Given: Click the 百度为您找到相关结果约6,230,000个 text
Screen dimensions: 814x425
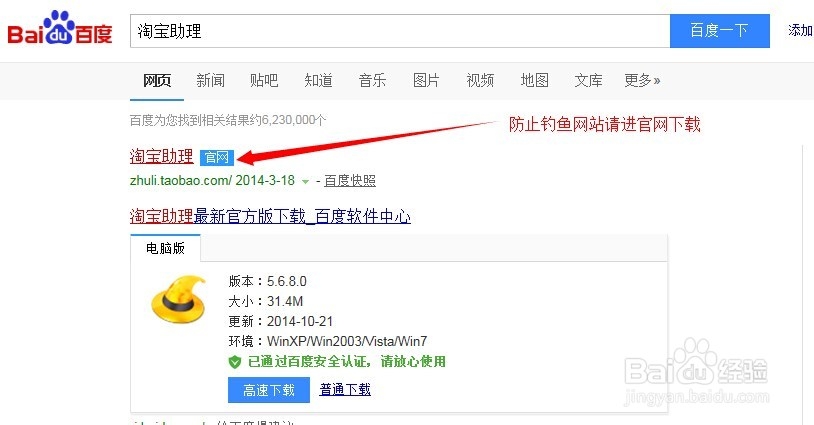Looking at the screenshot, I should 228,120.
